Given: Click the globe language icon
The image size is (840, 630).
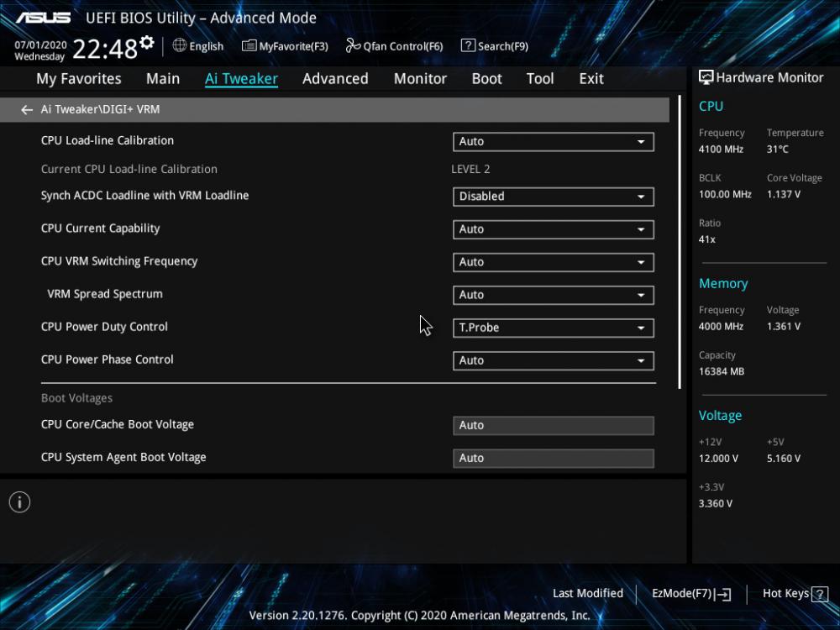Looking at the screenshot, I should pyautogui.click(x=180, y=45).
